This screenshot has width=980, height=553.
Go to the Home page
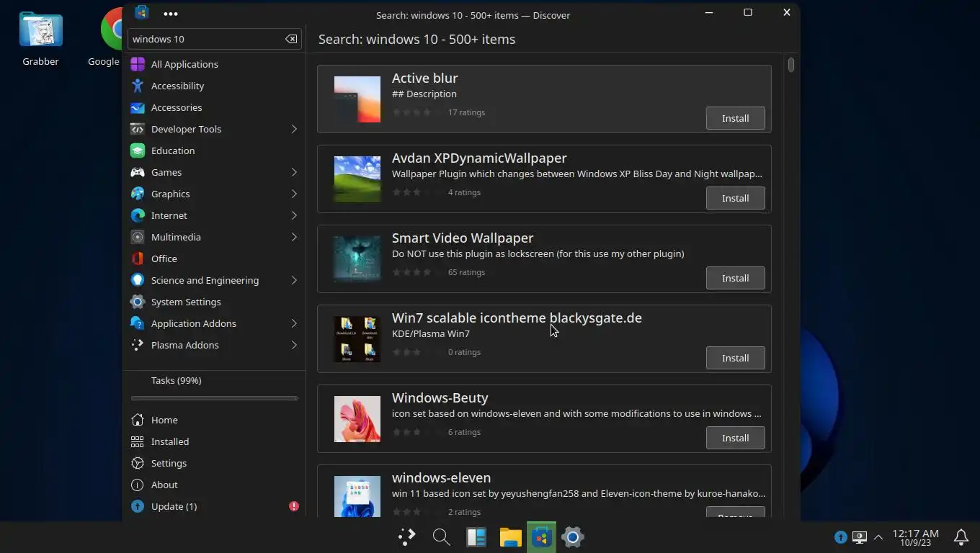coord(214,420)
